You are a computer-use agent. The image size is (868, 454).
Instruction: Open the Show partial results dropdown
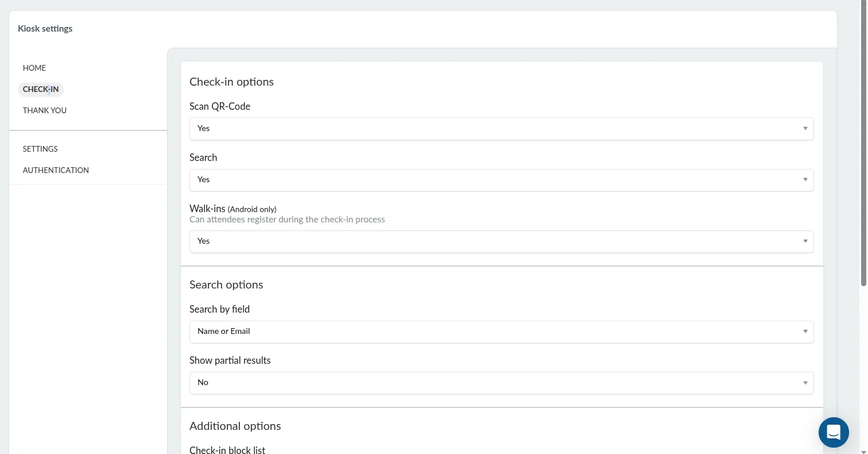(x=501, y=383)
